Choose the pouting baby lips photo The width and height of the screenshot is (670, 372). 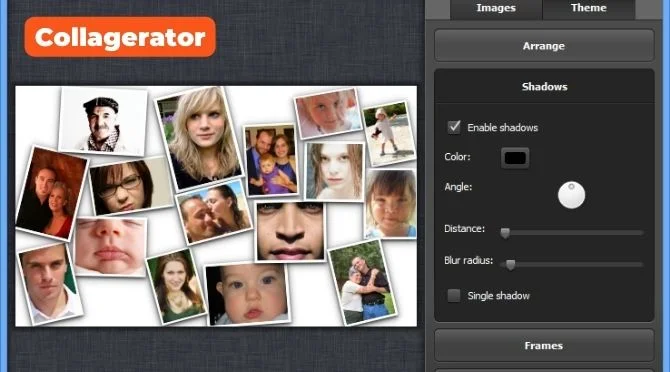click(111, 246)
